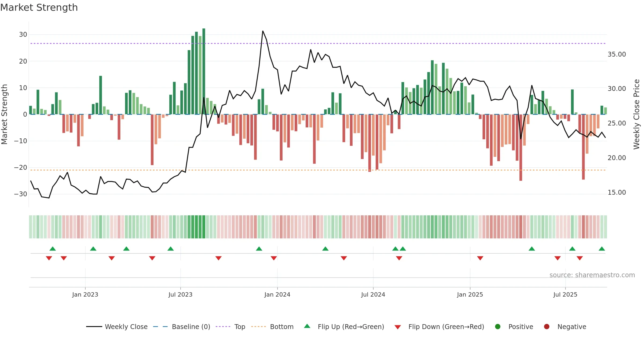Screen dimensions: 644x362
Task: Click the green Positive dot in legend
Action: click(497, 327)
